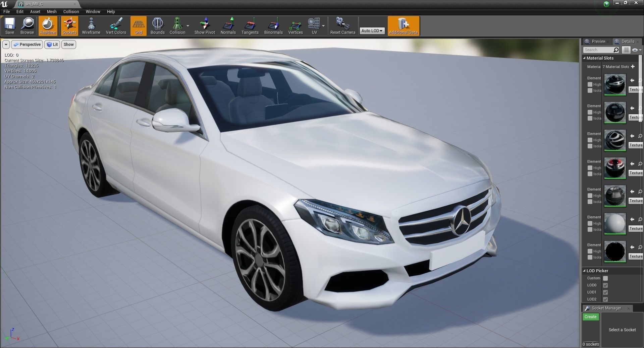This screenshot has height=348, width=644.
Task: Open the eye view options dropdown
Action: click(636, 50)
